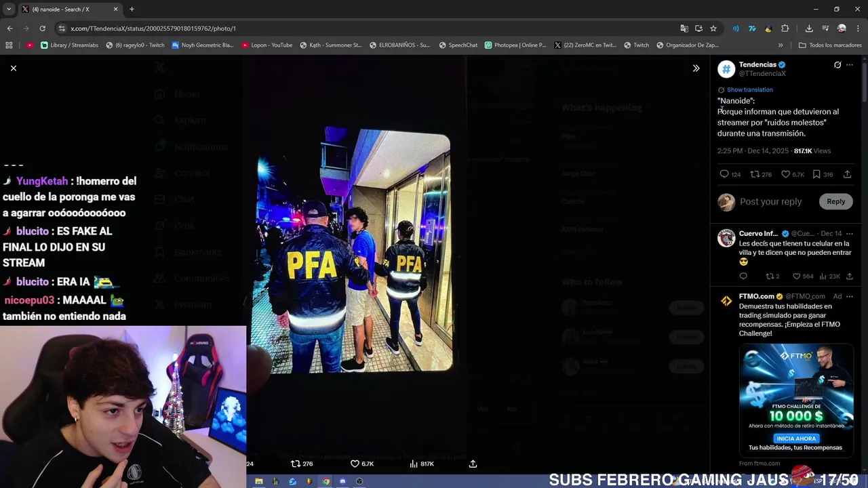
Task: Open the Chrome profile avatar
Action: [842, 28]
